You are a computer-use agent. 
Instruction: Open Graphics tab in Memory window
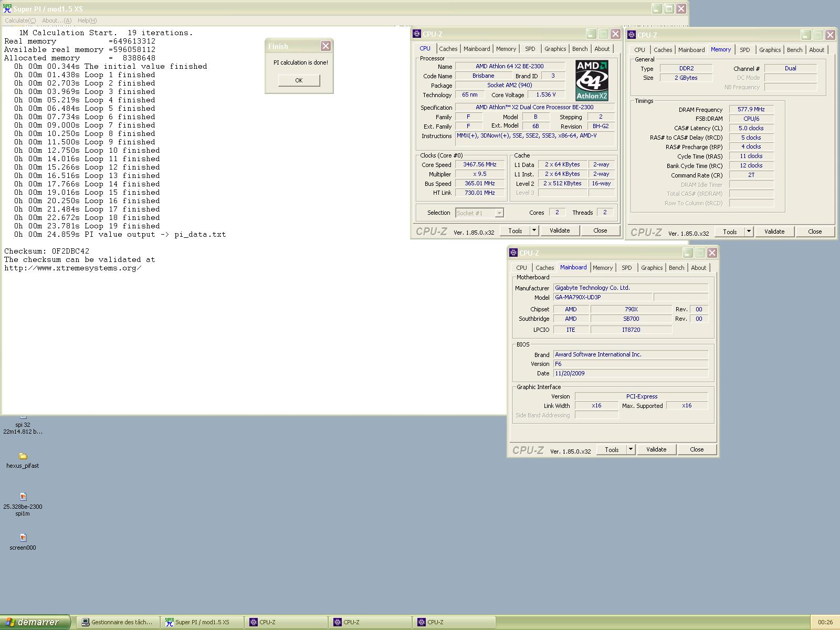(770, 50)
